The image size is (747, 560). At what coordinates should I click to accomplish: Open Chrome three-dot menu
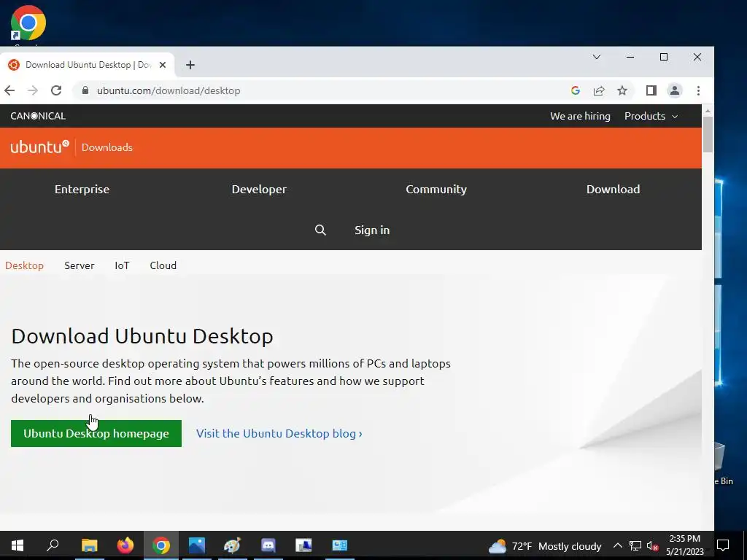tap(698, 90)
